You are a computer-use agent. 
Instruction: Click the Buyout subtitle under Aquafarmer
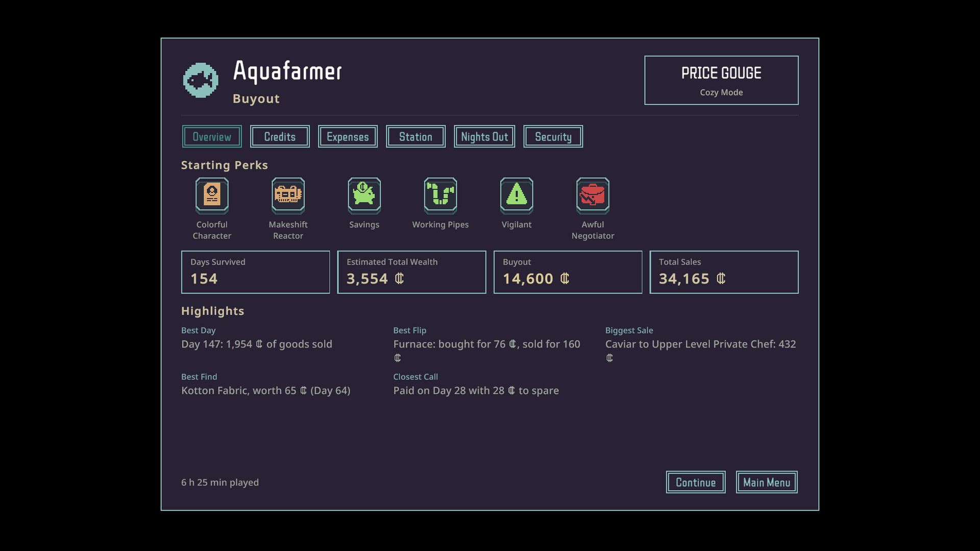click(256, 99)
